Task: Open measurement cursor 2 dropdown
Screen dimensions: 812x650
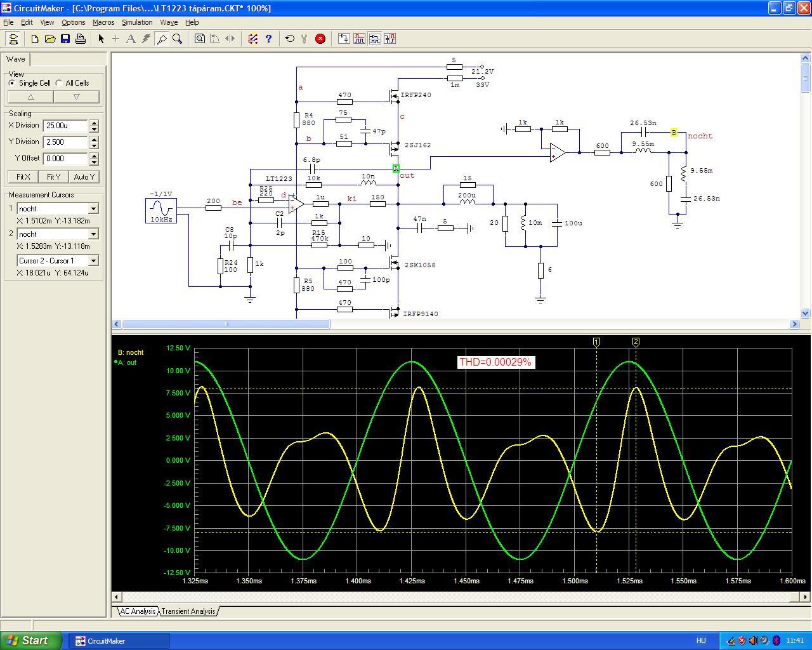Action: click(x=93, y=234)
